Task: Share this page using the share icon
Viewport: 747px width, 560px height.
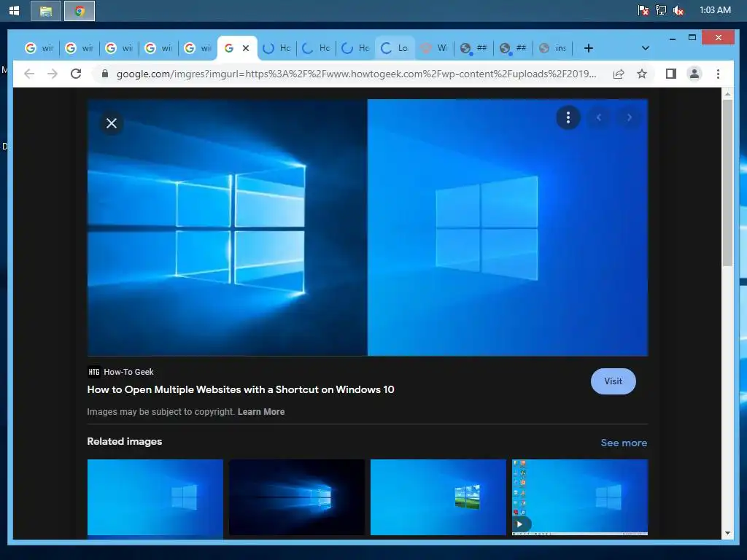Action: (619, 74)
